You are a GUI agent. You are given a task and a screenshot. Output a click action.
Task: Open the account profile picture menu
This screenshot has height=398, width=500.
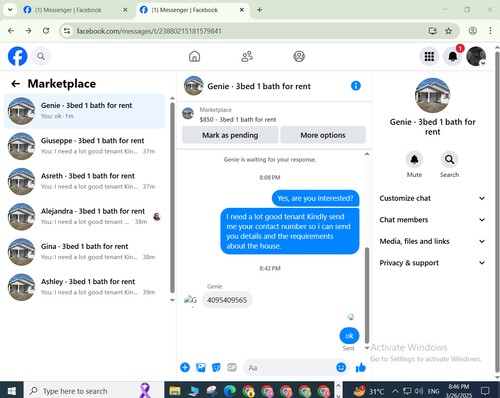(476, 56)
